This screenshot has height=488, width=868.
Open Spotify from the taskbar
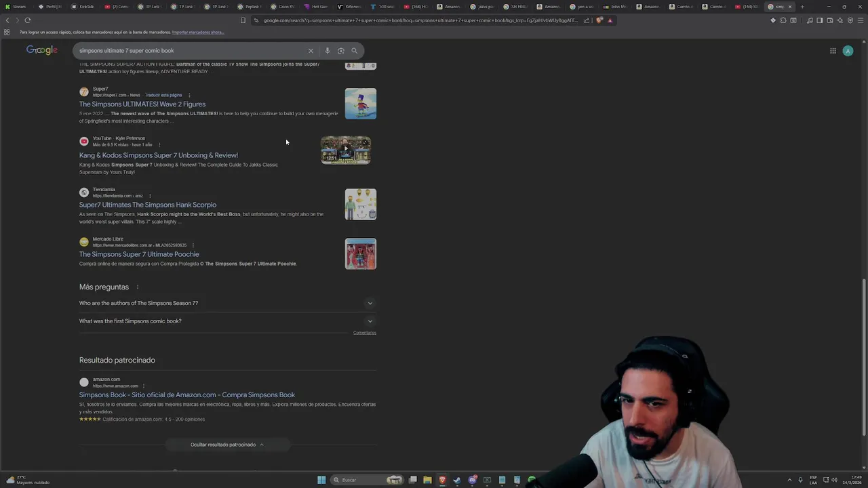pyautogui.click(x=532, y=480)
